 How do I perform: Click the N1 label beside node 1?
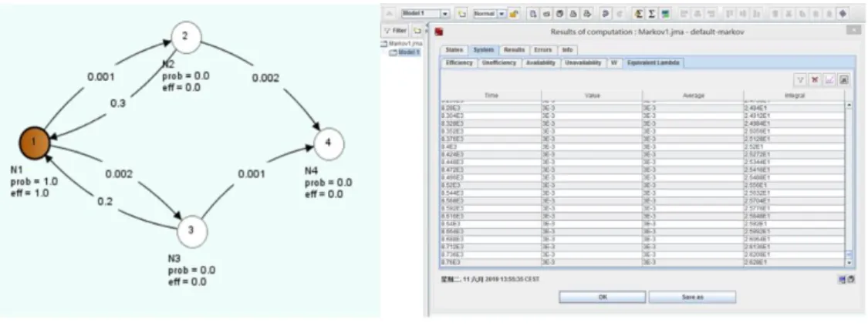pyautogui.click(x=16, y=170)
